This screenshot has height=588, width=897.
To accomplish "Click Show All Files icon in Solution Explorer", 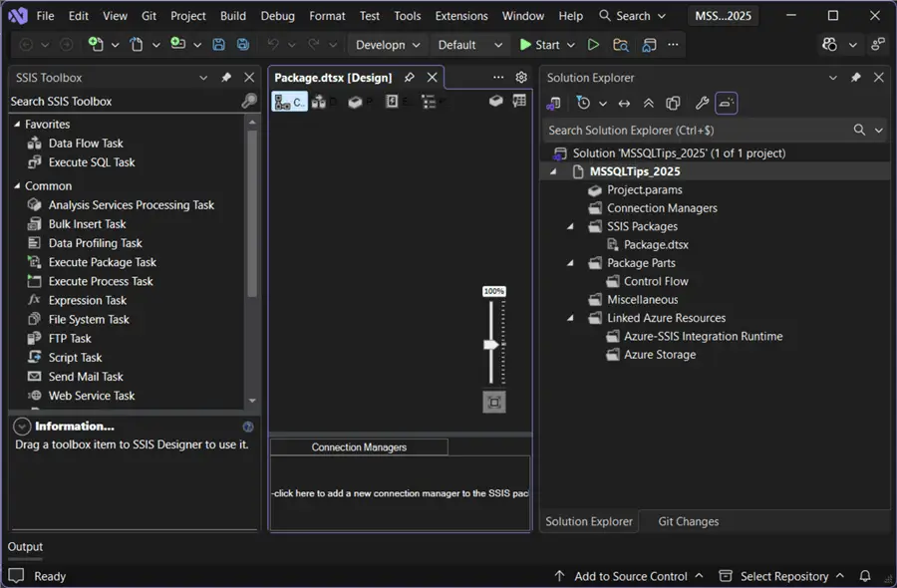I will coord(673,103).
